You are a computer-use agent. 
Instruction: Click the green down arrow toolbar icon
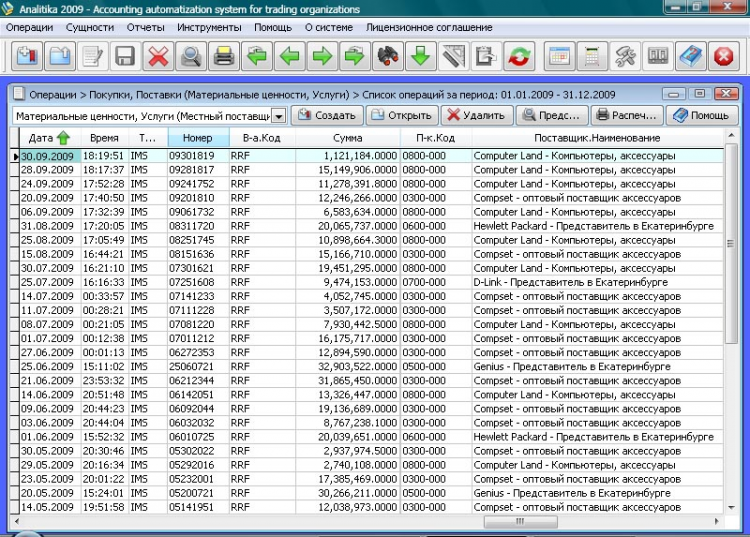pyautogui.click(x=420, y=56)
